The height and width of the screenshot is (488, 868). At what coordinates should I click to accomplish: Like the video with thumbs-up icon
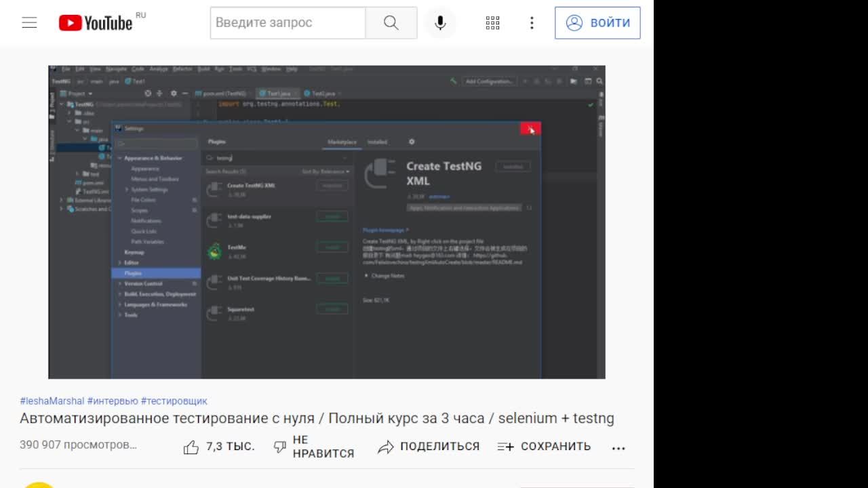tap(191, 447)
